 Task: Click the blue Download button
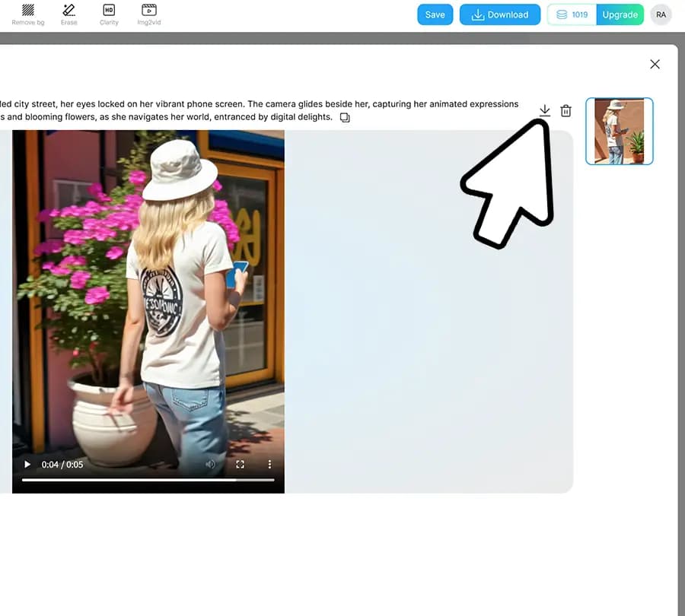[500, 14]
